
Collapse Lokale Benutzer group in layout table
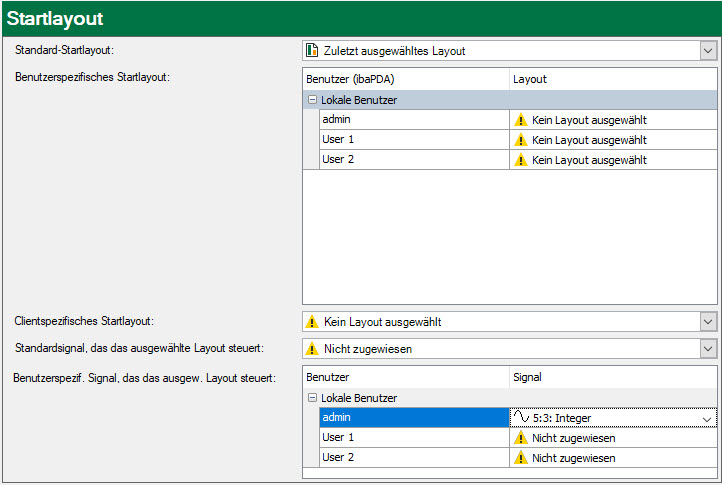pos(312,100)
